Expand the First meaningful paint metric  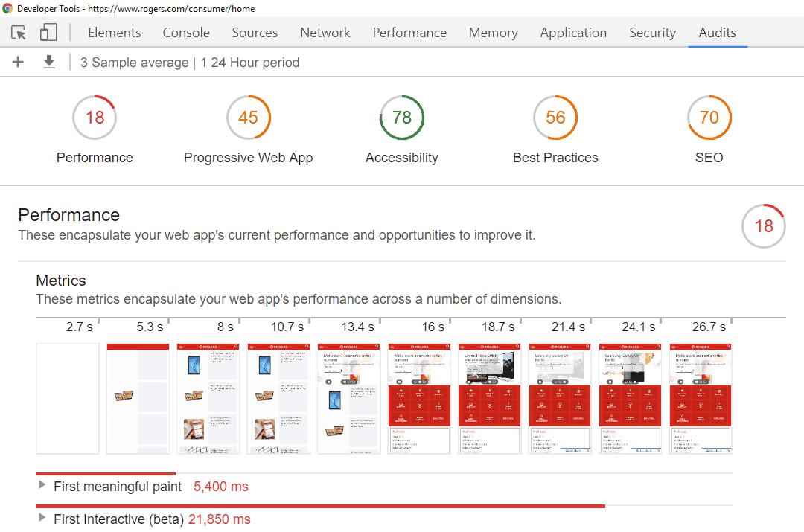click(x=42, y=486)
